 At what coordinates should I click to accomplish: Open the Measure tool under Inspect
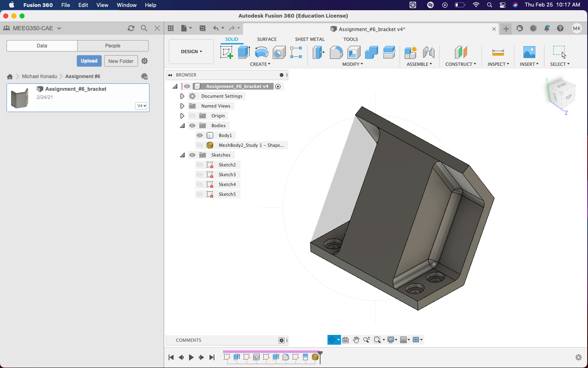pos(498,52)
